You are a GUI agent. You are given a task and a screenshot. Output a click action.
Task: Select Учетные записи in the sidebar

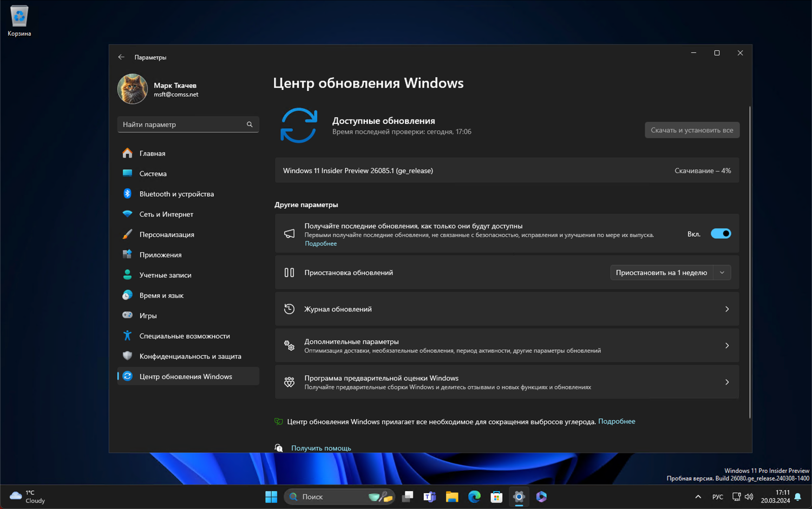click(165, 275)
